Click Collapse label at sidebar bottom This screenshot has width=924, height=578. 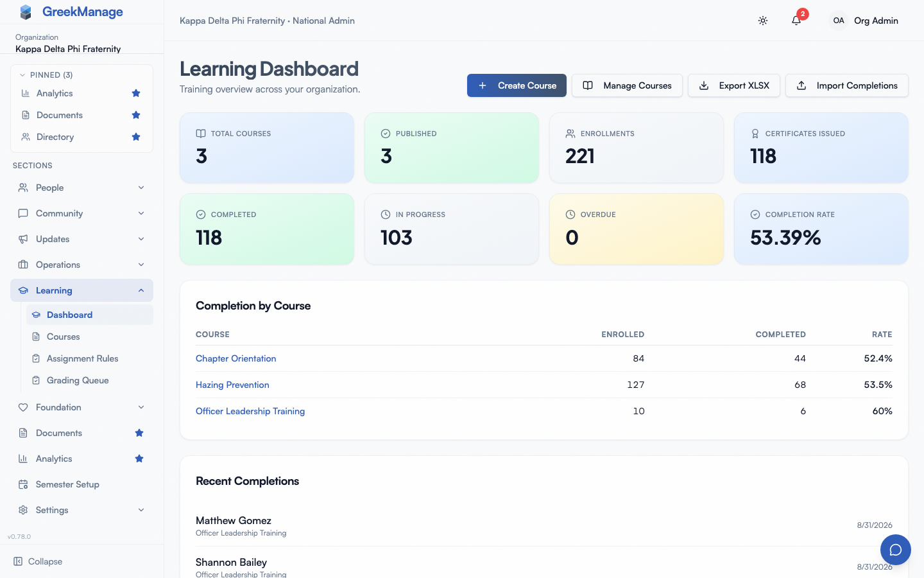pyautogui.click(x=46, y=561)
